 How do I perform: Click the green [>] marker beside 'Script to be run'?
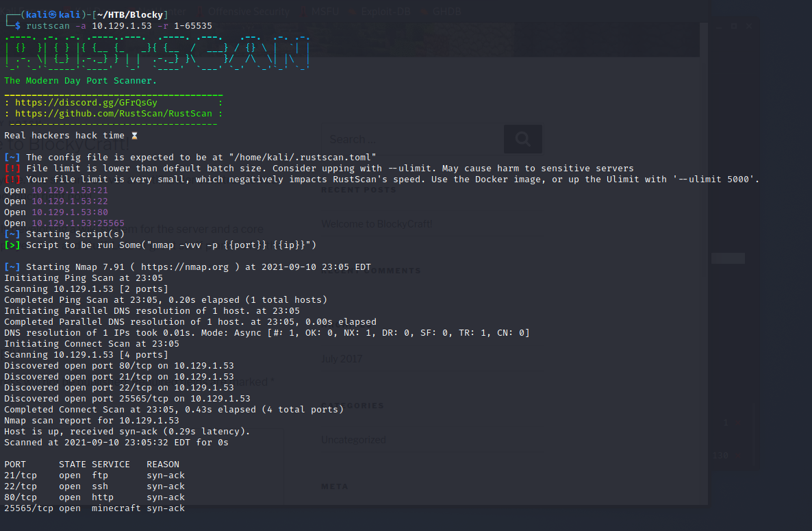point(12,245)
